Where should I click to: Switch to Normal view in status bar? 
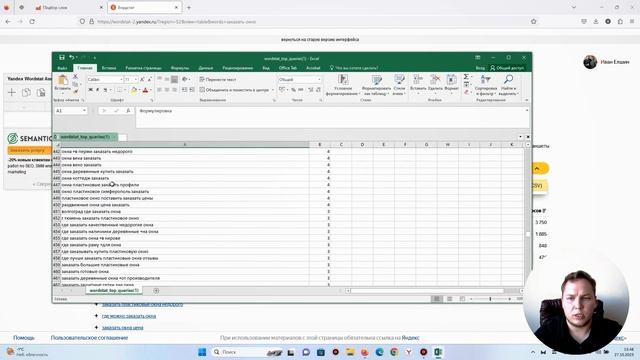coord(437,299)
